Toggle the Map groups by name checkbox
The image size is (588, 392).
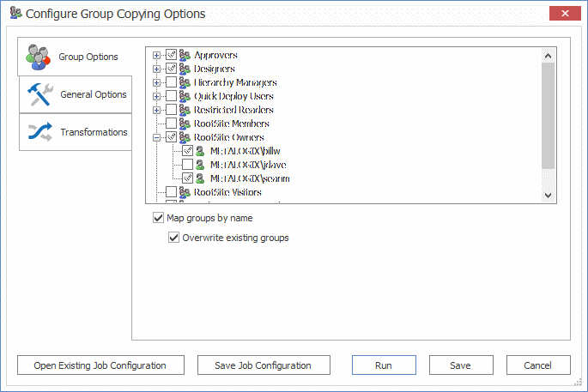(x=158, y=218)
